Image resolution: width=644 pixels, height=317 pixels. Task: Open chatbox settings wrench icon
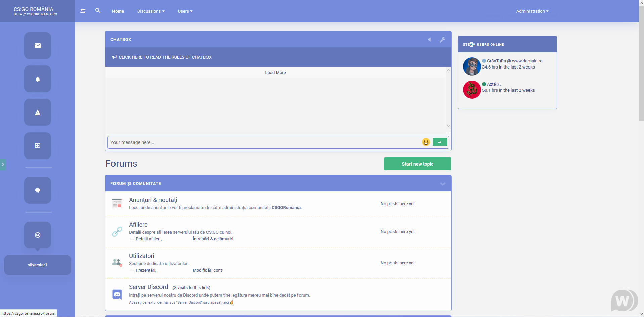(x=442, y=40)
